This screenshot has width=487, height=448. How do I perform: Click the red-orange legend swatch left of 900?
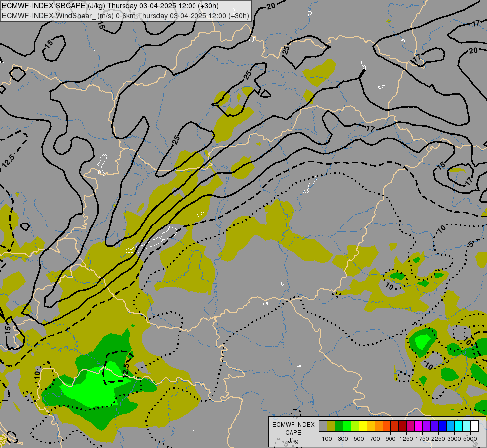coord(387,426)
